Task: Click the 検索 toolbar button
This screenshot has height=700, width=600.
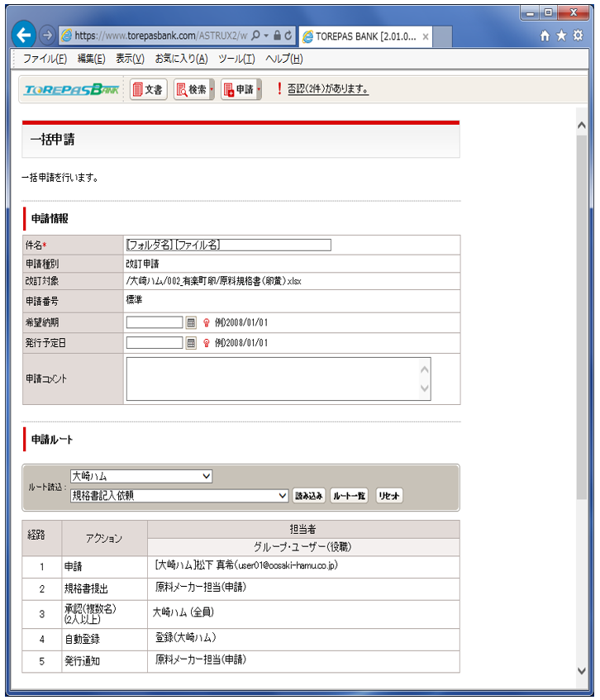Action: 193,89
